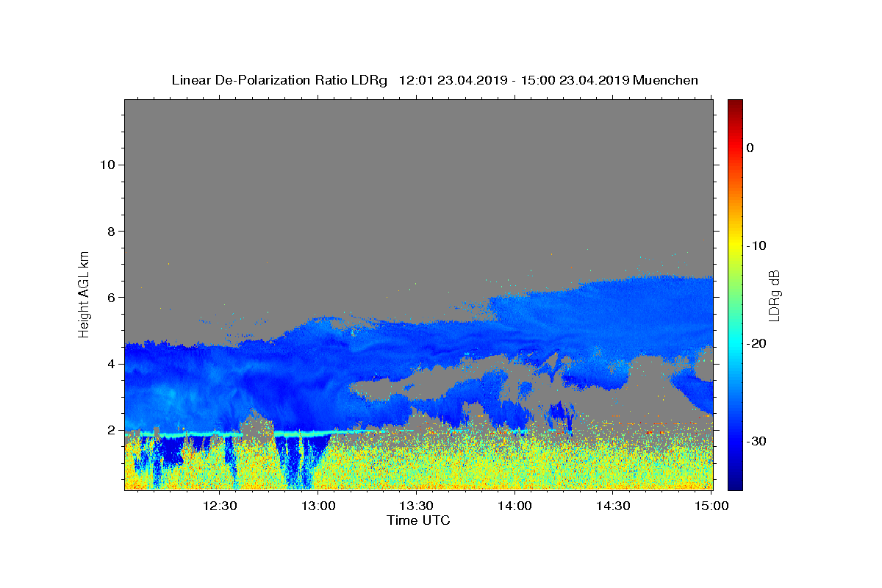Click the 13:30 time tick label
The image size is (882, 588).
click(x=416, y=506)
